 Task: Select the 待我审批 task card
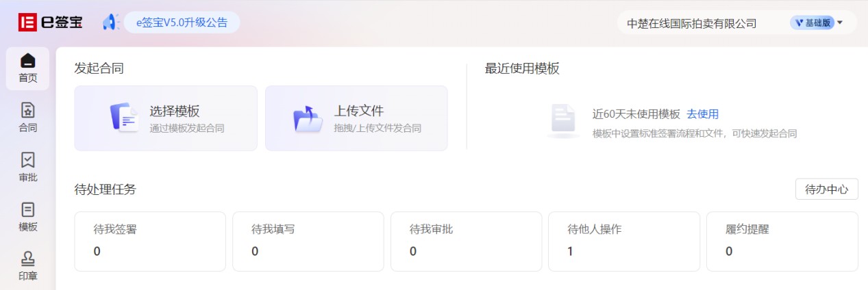click(466, 241)
